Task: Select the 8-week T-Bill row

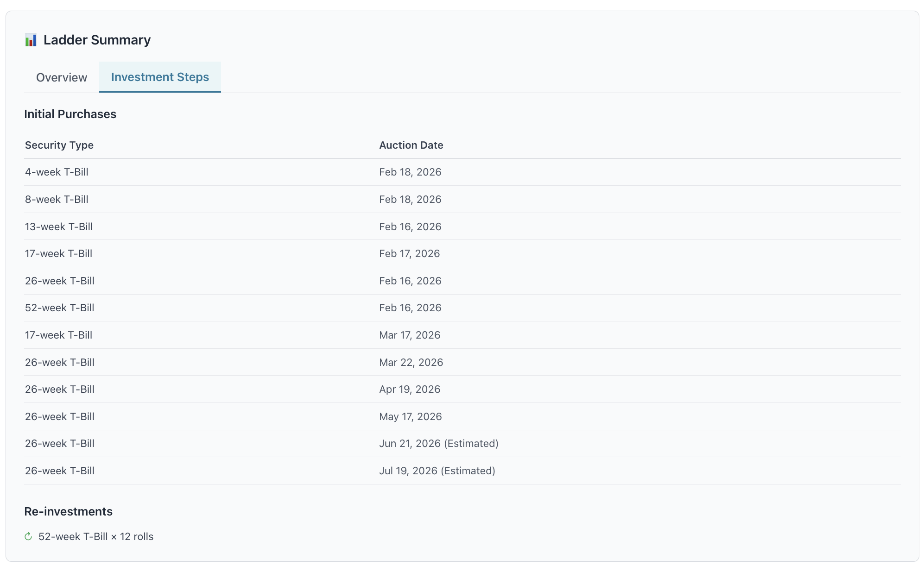Action: [56, 199]
